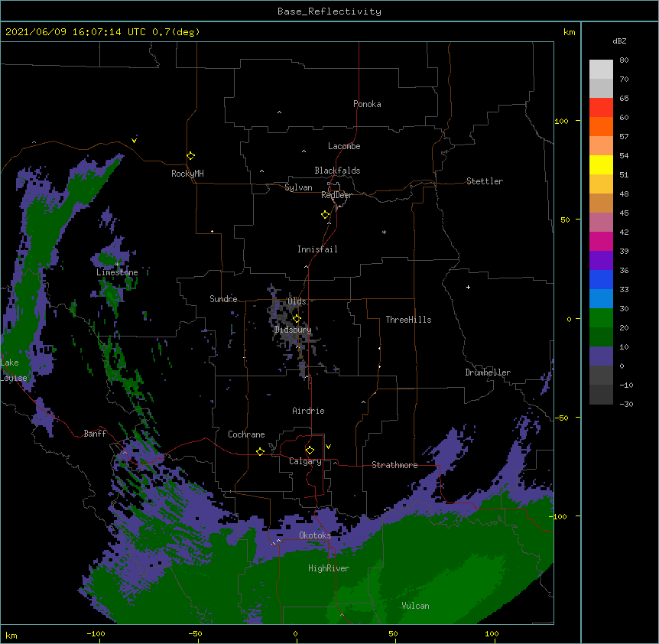Click the dBZ legend heading
The image size is (659, 644).
click(619, 41)
